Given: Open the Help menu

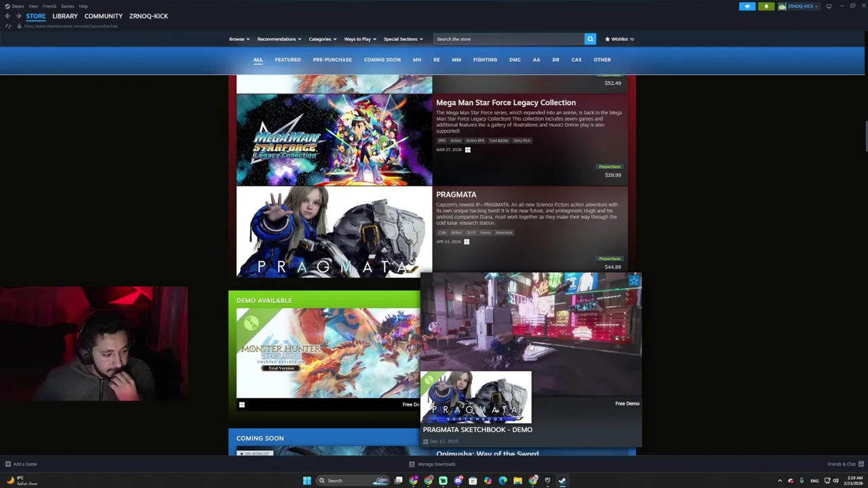Looking at the screenshot, I should pos(83,6).
